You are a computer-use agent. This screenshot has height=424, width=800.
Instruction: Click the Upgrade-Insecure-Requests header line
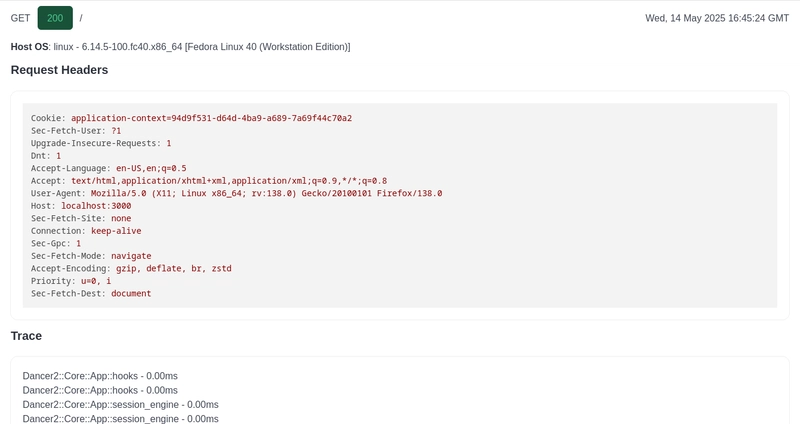point(101,143)
